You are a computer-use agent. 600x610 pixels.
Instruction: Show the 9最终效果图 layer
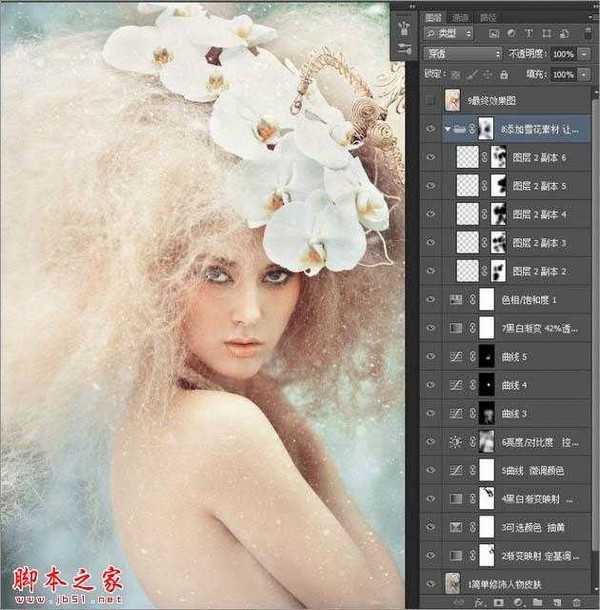point(432,100)
